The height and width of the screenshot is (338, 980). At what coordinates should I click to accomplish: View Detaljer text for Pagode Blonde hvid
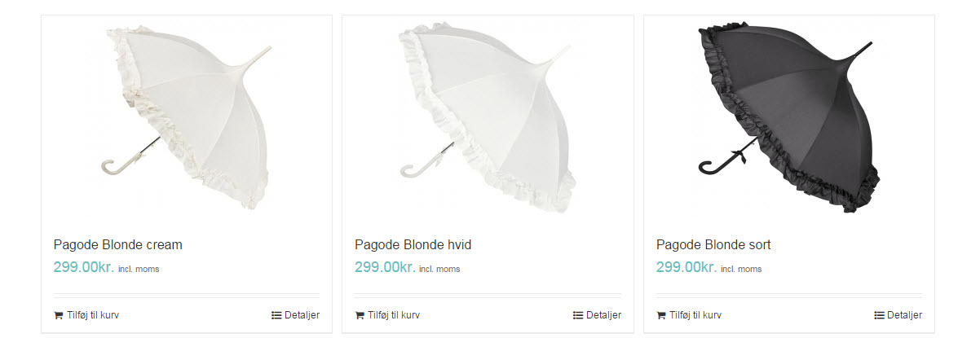click(x=603, y=315)
